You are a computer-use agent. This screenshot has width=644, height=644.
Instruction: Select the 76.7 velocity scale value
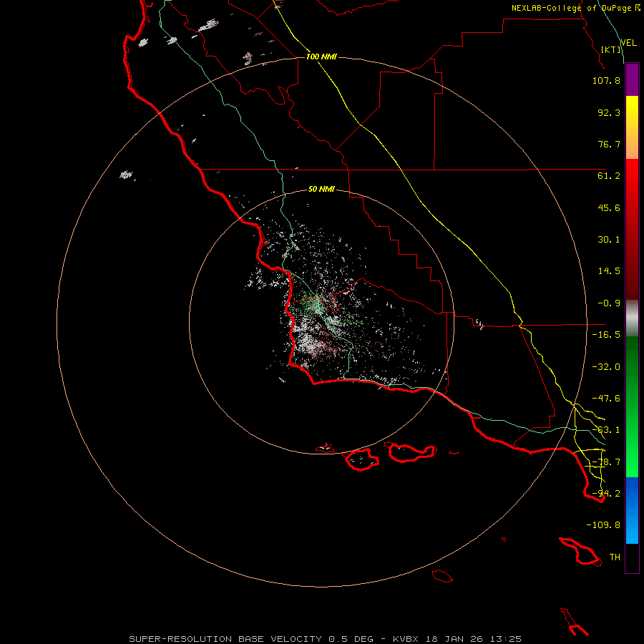pos(609,144)
